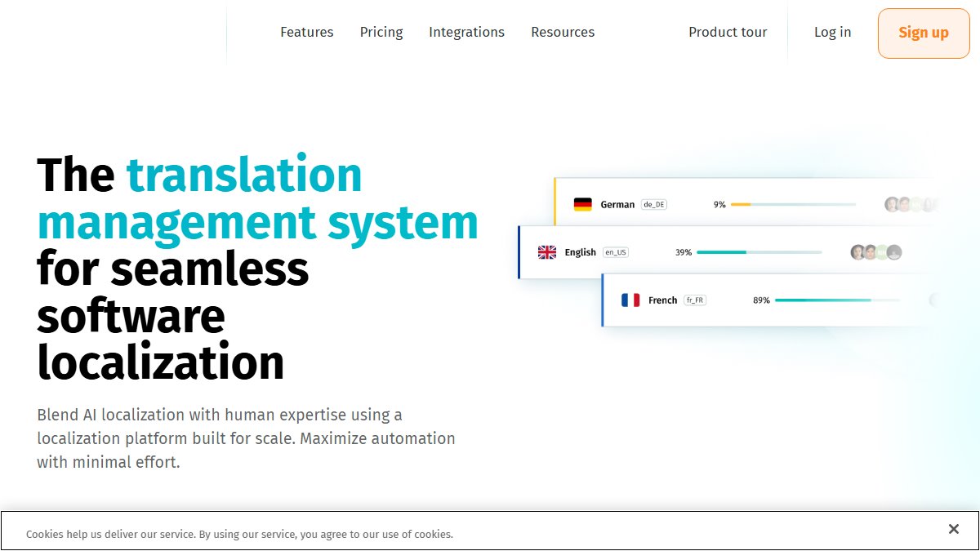Click the German 9% progress bar
The height and width of the screenshot is (551, 980).
point(793,204)
